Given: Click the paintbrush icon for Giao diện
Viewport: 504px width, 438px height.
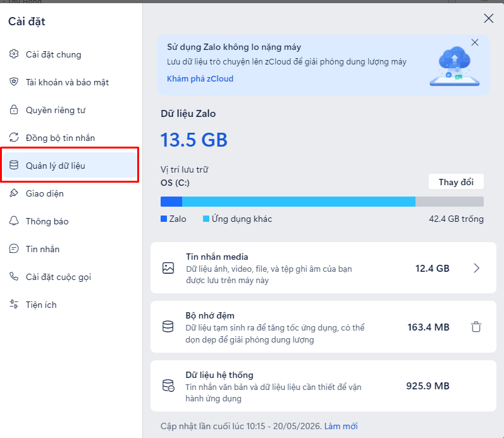Looking at the screenshot, I should pyautogui.click(x=14, y=193).
